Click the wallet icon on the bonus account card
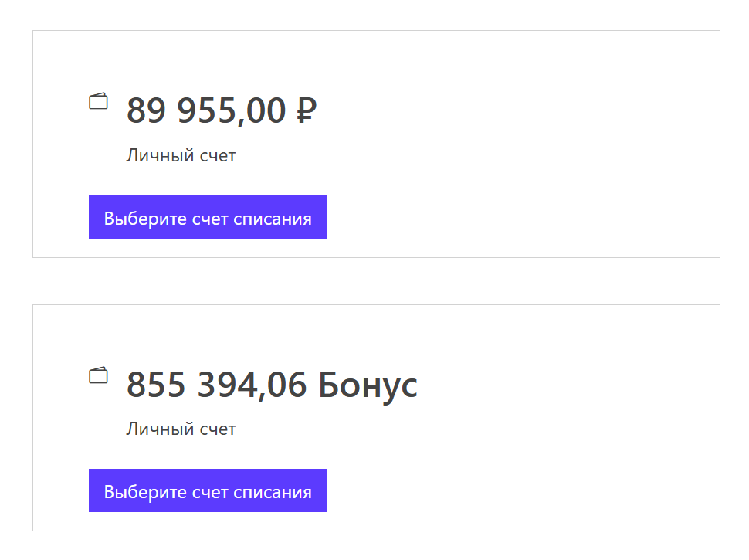The image size is (749, 560). coord(99,376)
